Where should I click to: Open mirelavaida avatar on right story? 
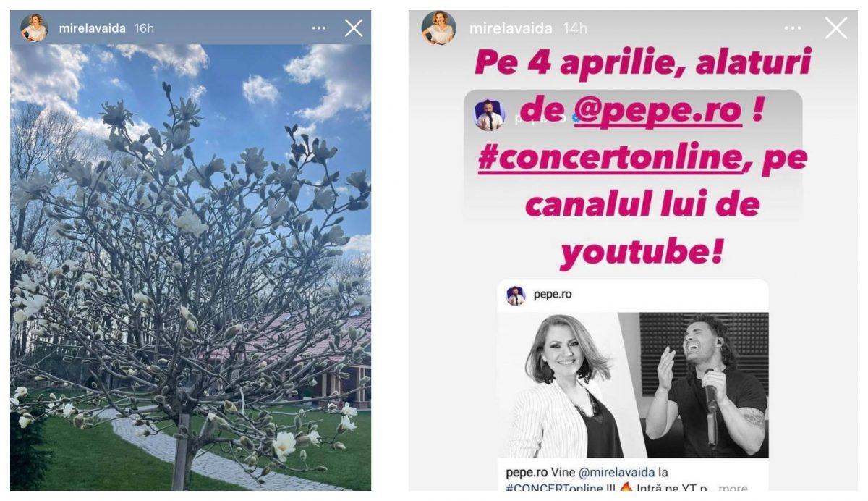438,28
